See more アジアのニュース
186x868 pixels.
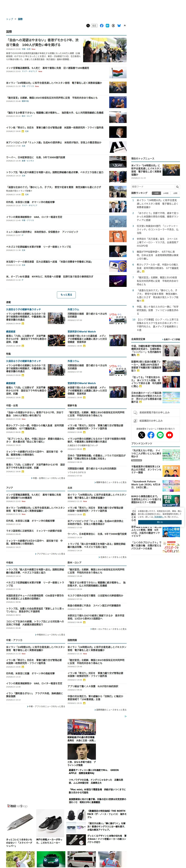coord(50,554)
